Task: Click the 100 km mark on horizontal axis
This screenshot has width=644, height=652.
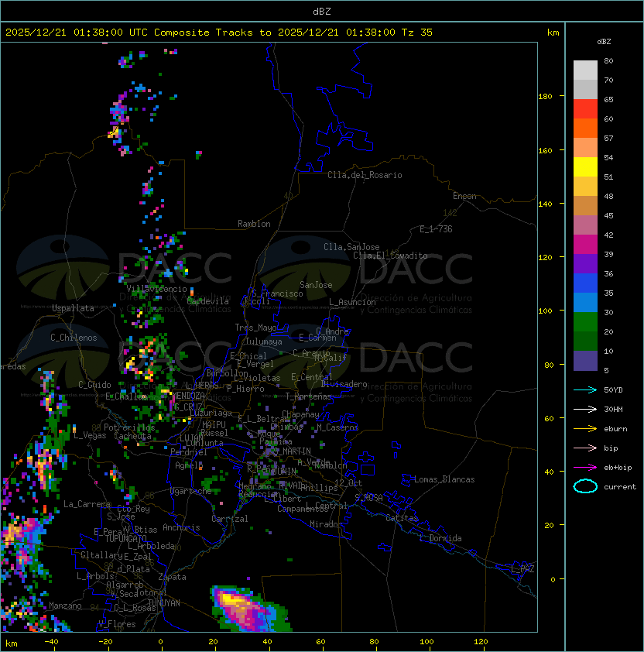Action: click(x=428, y=642)
